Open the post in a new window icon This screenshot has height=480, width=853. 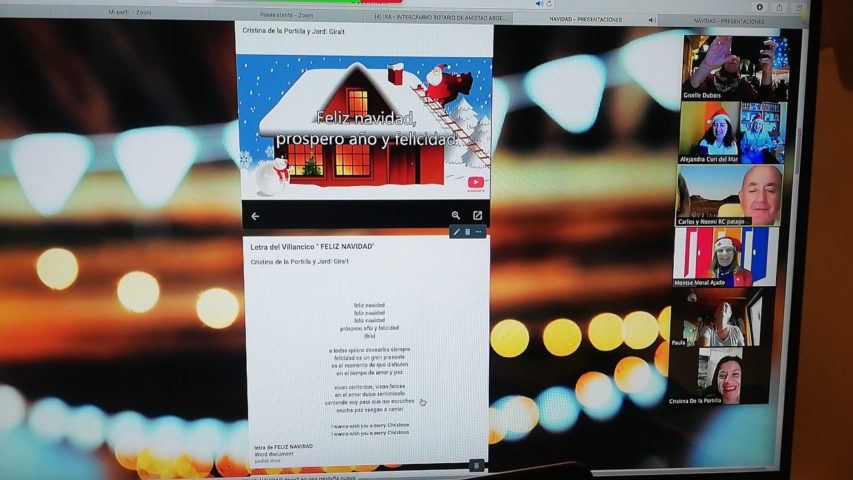[477, 216]
